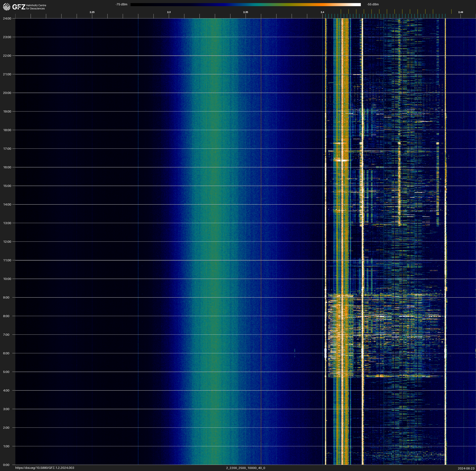Click the 6:00 time axis label
The width and height of the screenshot is (476, 471).
click(6, 353)
